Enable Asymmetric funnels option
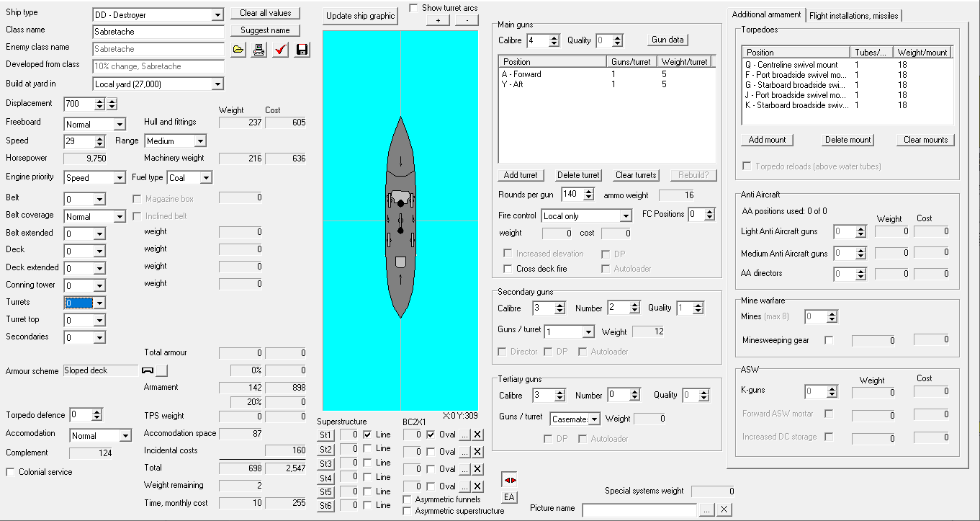This screenshot has width=980, height=521. pos(408,499)
